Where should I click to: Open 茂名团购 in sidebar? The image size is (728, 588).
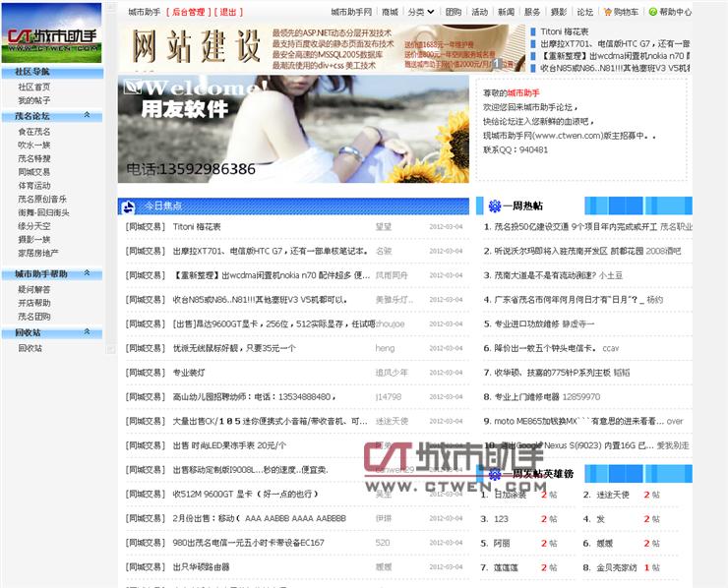[x=33, y=317]
